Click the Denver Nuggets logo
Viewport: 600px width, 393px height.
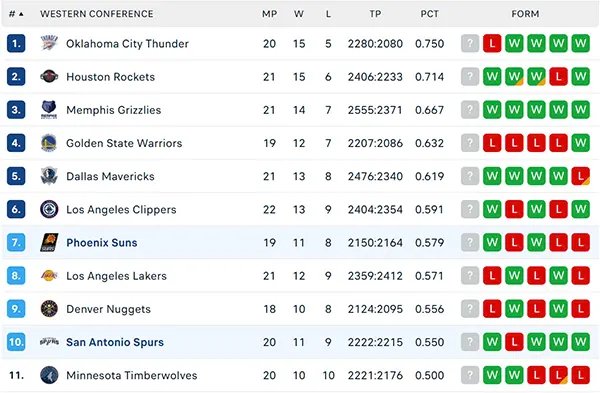pos(49,309)
